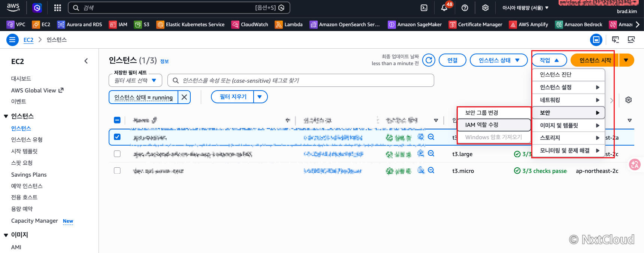Open Amazon OpenSearch Service shortcut
This screenshot has height=253, width=644.
(345, 24)
